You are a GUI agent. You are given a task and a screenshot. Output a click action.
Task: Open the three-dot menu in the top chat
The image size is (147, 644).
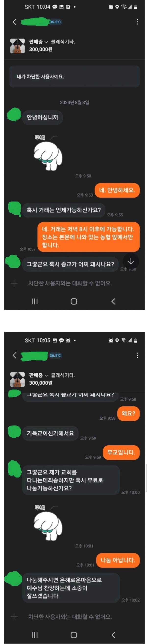point(137,22)
